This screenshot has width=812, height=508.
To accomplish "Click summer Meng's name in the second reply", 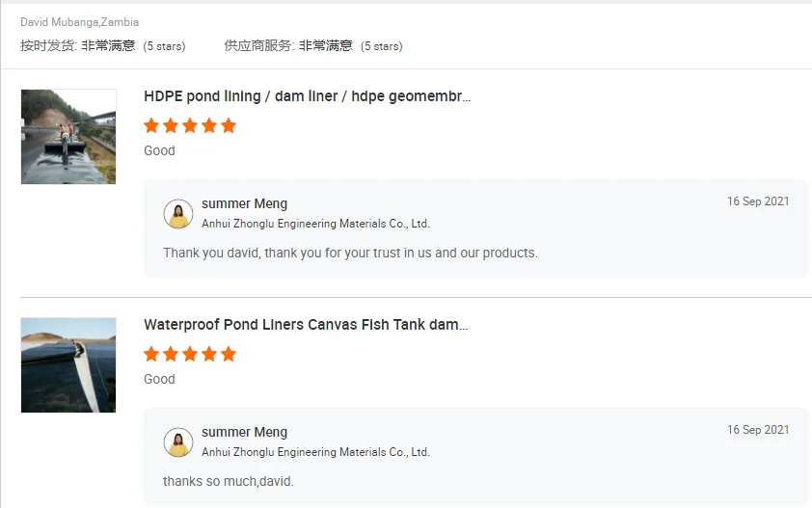I will tap(244, 433).
